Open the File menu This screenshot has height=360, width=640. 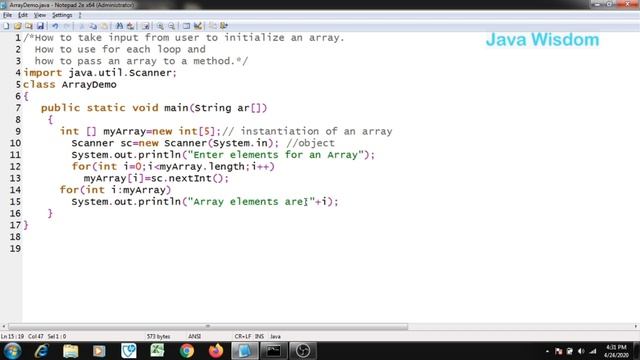pyautogui.click(x=7, y=15)
